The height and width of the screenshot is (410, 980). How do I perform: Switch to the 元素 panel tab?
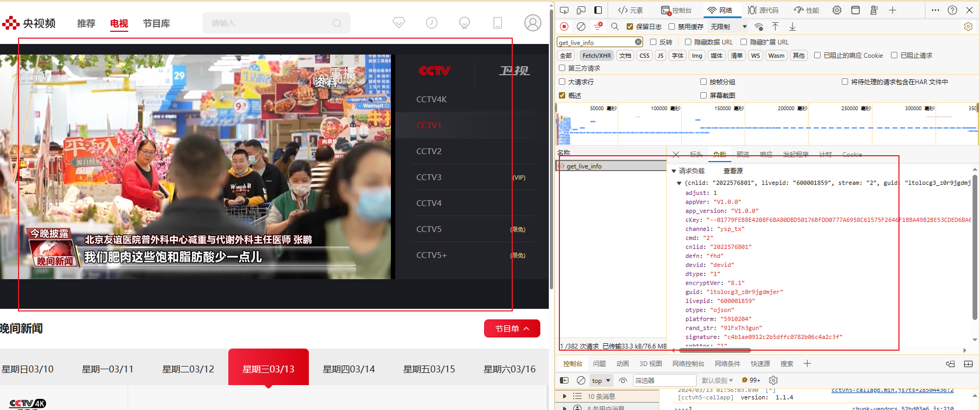pyautogui.click(x=630, y=10)
